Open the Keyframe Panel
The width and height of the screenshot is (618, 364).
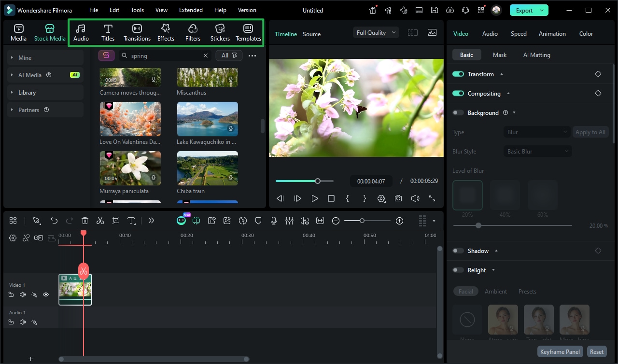click(x=560, y=352)
